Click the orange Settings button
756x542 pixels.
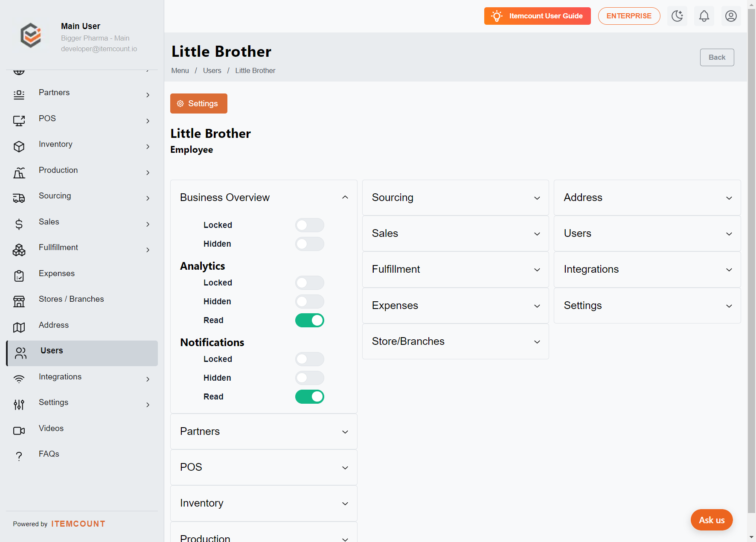coord(199,104)
